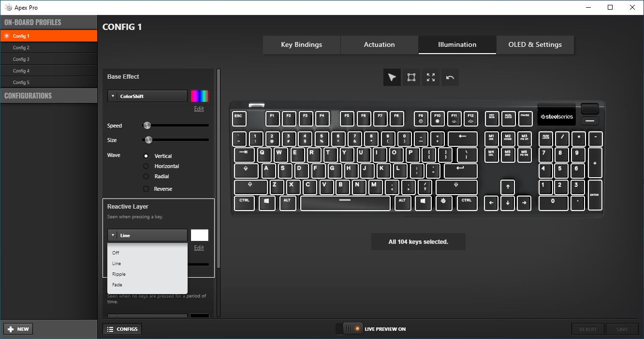Select the M6 PG DN key
The width and height of the screenshot is (644, 339).
click(x=525, y=155)
